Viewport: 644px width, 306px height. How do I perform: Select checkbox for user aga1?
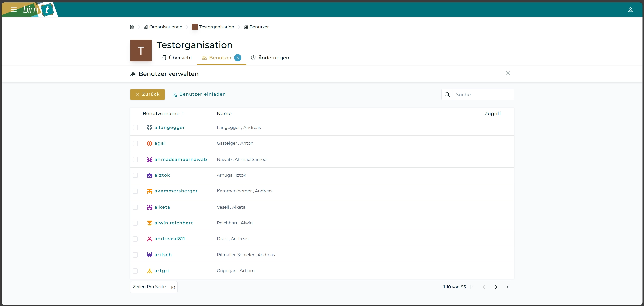coord(135,143)
